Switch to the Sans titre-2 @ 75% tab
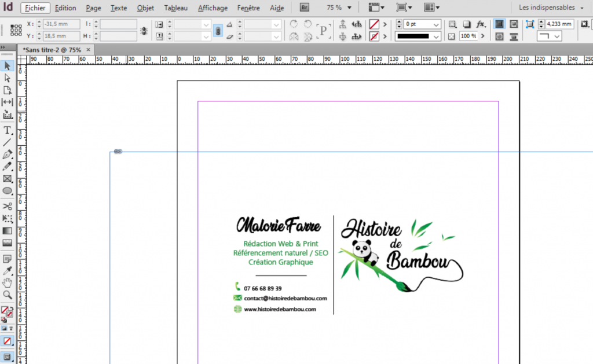 [52, 50]
